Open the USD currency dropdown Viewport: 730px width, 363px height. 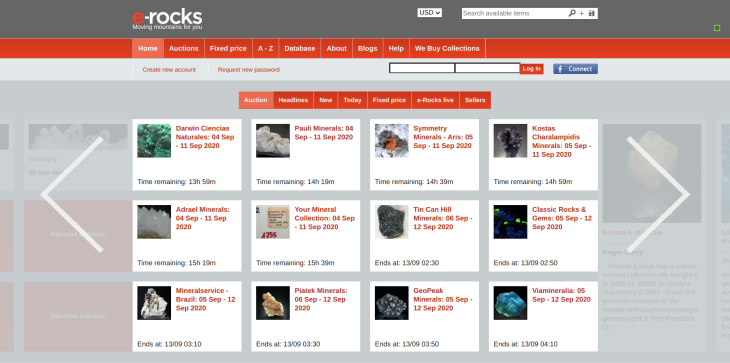430,13
